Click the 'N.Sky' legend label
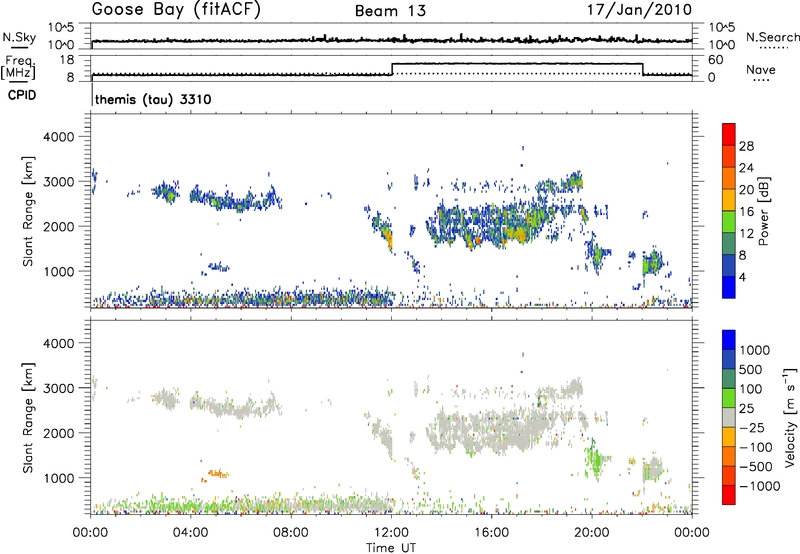This screenshot has height=554, width=800. (x=19, y=37)
